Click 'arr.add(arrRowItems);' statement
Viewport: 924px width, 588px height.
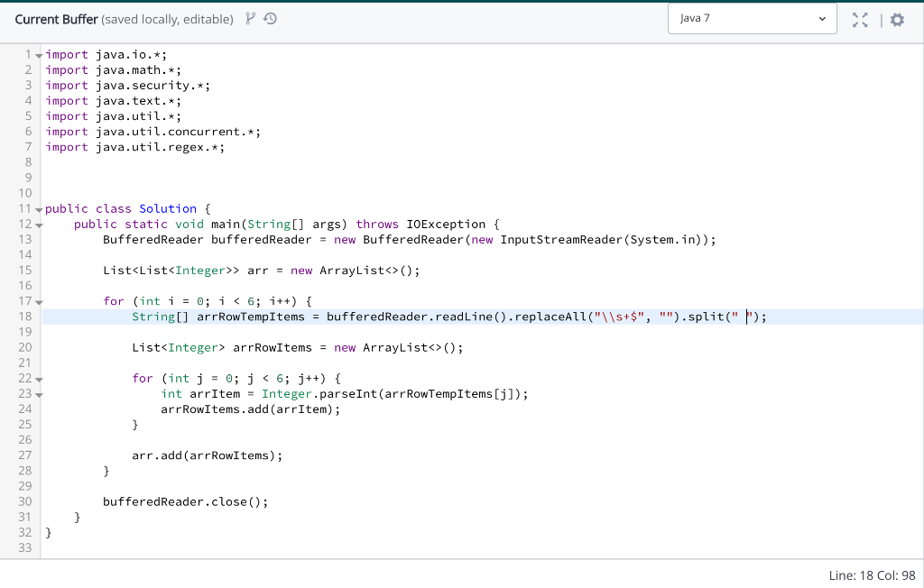tap(208, 455)
